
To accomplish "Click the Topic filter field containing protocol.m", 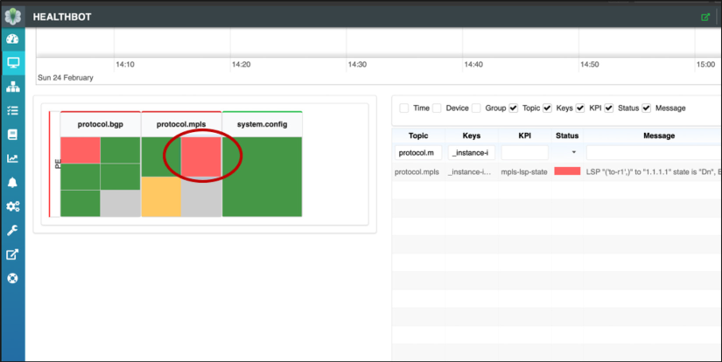I will point(418,152).
